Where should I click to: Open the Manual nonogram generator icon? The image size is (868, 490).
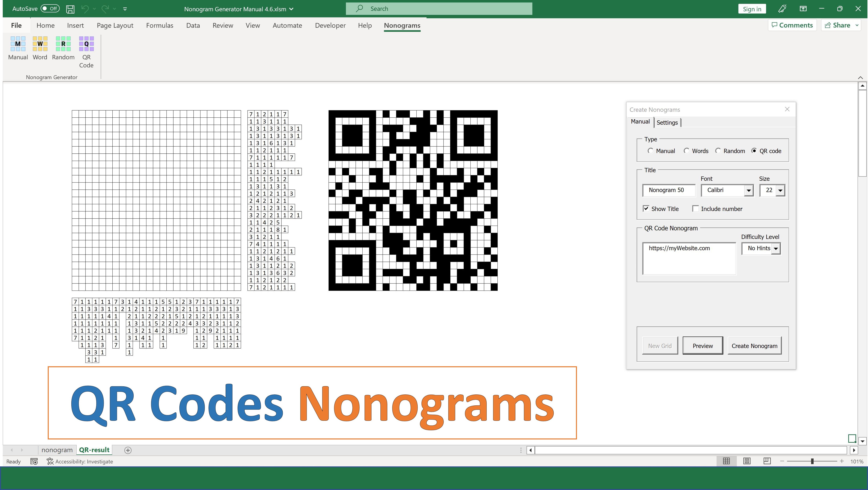[x=18, y=48]
